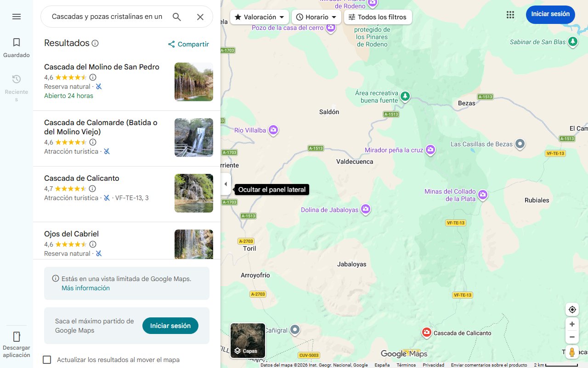The width and height of the screenshot is (588, 368).
Task: Enable Actualizar los resultados al mover el mapa
Action: pyautogui.click(x=47, y=360)
